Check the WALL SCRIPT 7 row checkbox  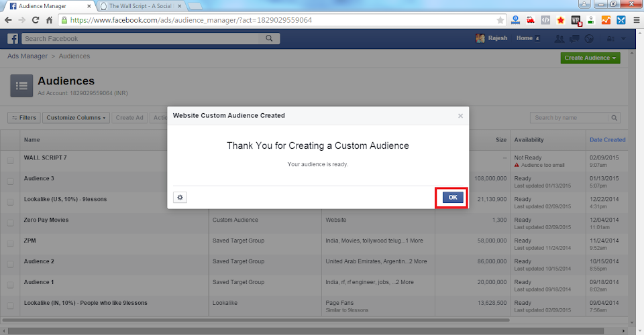click(x=10, y=161)
